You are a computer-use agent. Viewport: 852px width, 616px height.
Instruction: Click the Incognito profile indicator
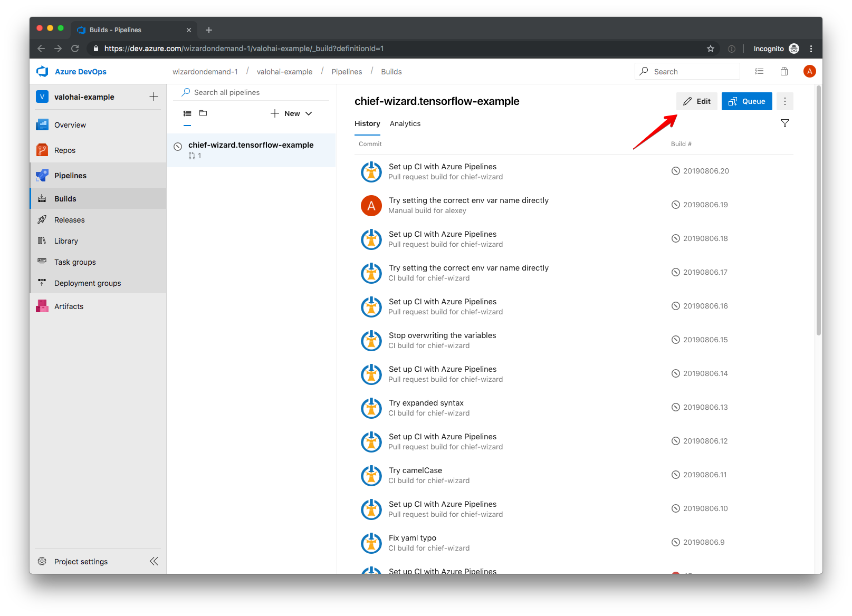776,49
